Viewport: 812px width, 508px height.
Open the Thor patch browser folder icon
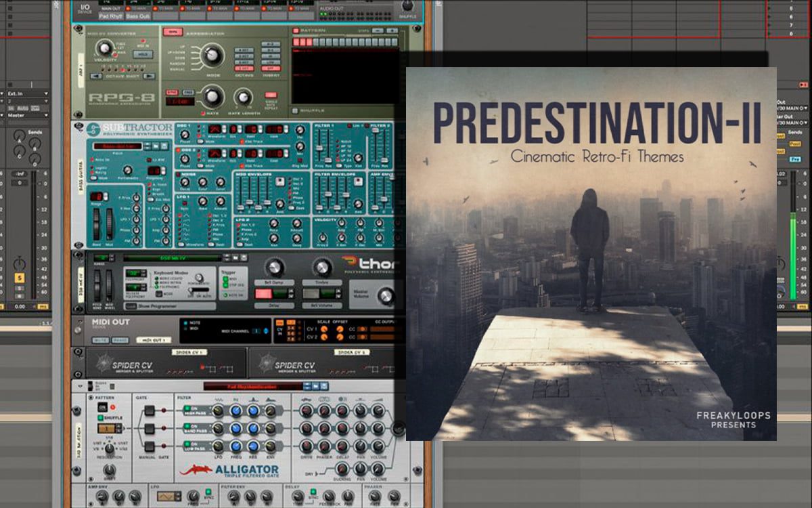(235, 258)
